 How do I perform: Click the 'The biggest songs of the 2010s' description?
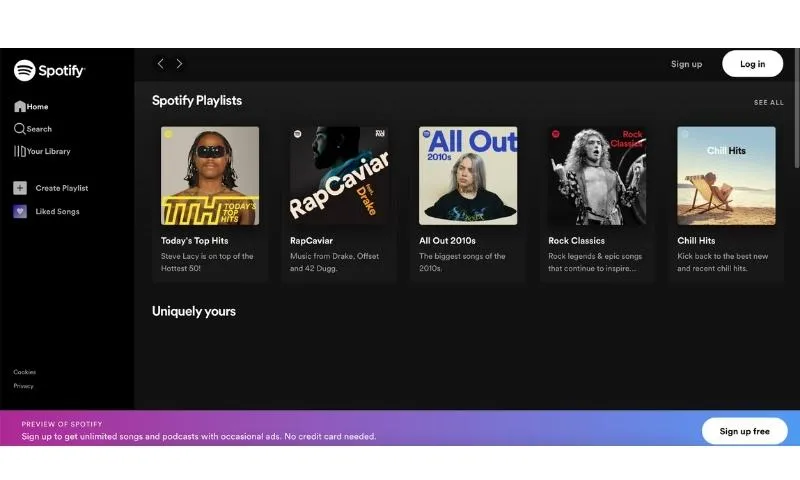[462, 262]
